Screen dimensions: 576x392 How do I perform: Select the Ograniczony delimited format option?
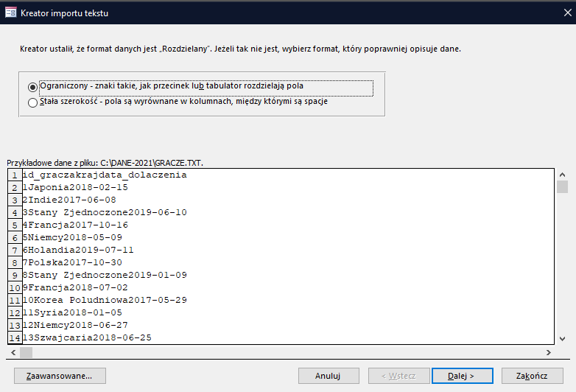[32, 87]
